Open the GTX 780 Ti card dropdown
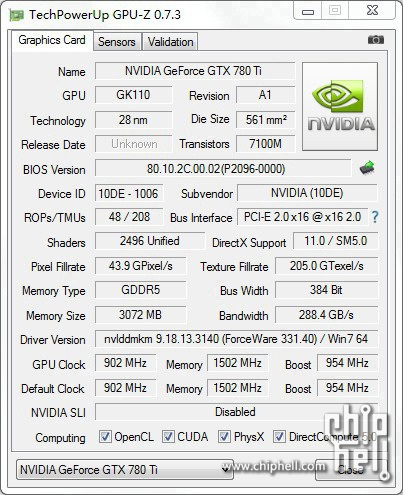 pyautogui.click(x=125, y=469)
